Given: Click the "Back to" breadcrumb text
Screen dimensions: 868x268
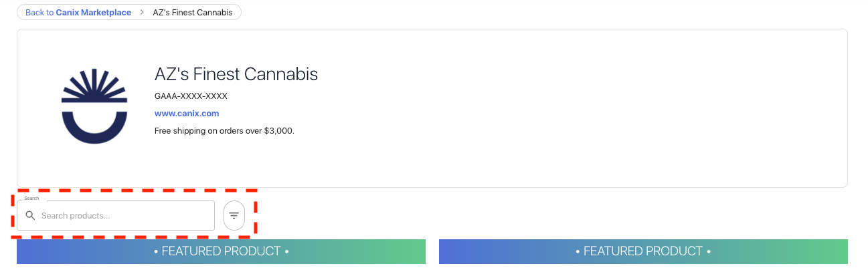Looking at the screenshot, I should (x=39, y=13).
